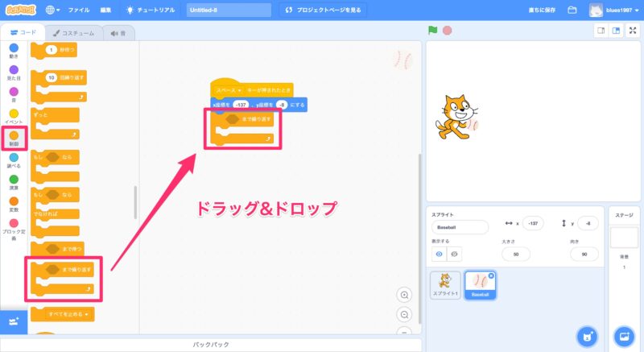This screenshot has width=644, height=352.
Task: Open the スペース key dropdown in hat block
Action: pos(238,89)
